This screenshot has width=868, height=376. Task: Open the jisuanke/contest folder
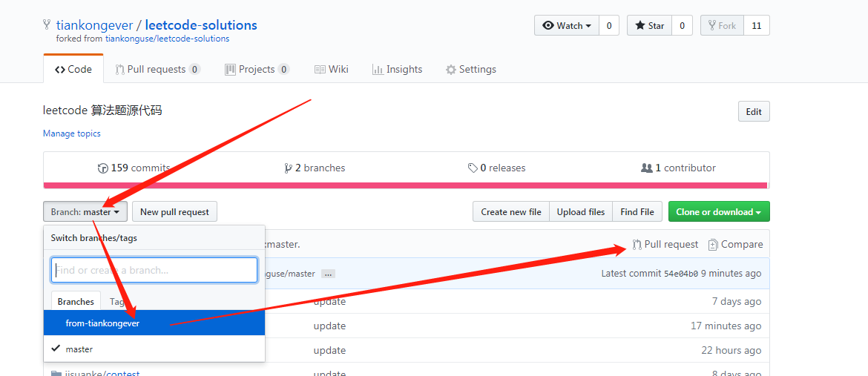(102, 373)
